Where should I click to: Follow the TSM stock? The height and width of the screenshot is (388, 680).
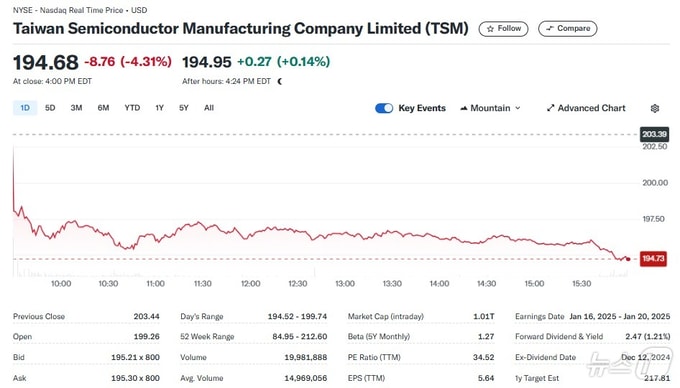503,29
